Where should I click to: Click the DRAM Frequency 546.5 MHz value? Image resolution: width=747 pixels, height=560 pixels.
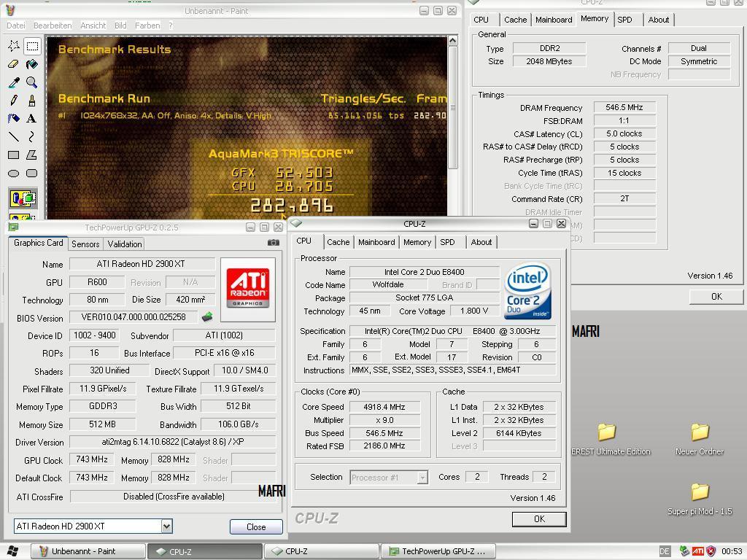tap(624, 108)
